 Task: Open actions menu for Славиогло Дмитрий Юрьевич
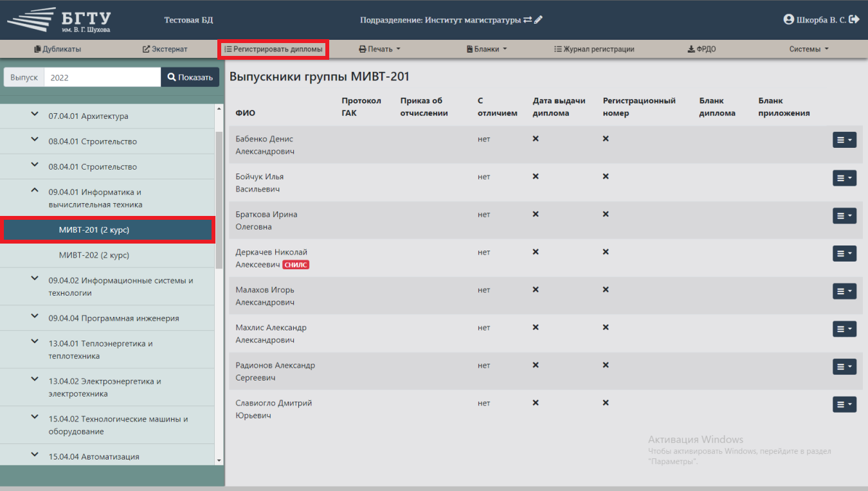(844, 404)
